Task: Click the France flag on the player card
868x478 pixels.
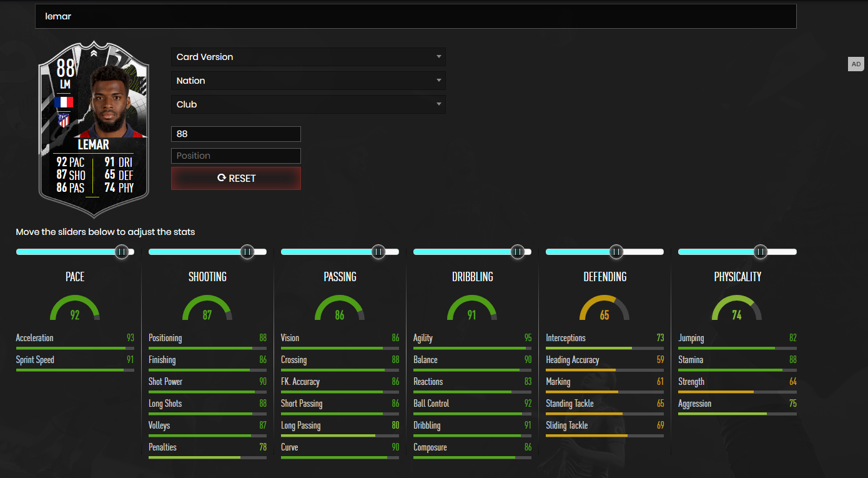Action: point(64,102)
